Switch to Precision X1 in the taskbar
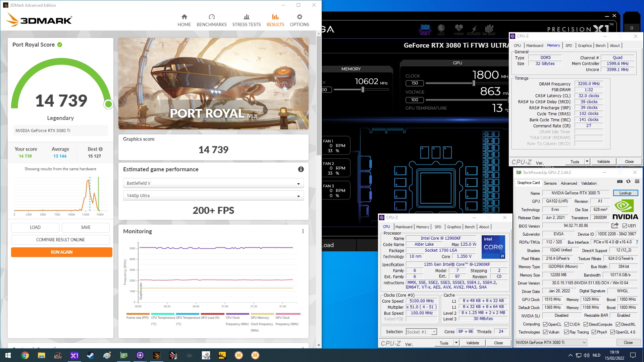 (x=74, y=355)
